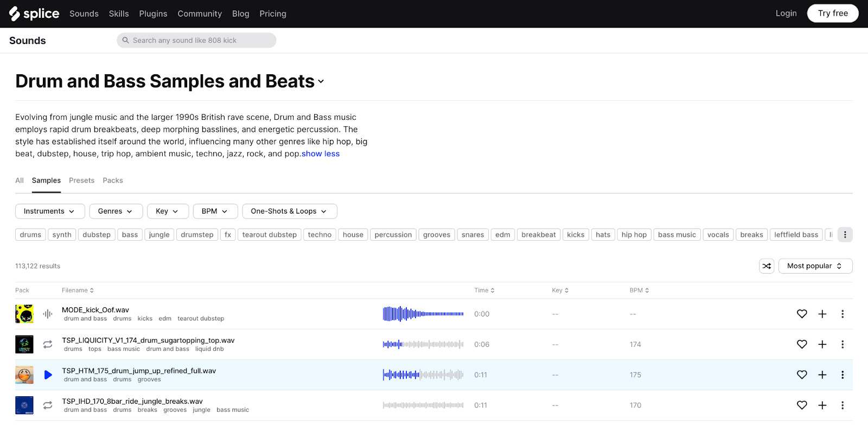This screenshot has height=425, width=868.
Task: Toggle the jungle tag filter
Action: click(x=159, y=235)
